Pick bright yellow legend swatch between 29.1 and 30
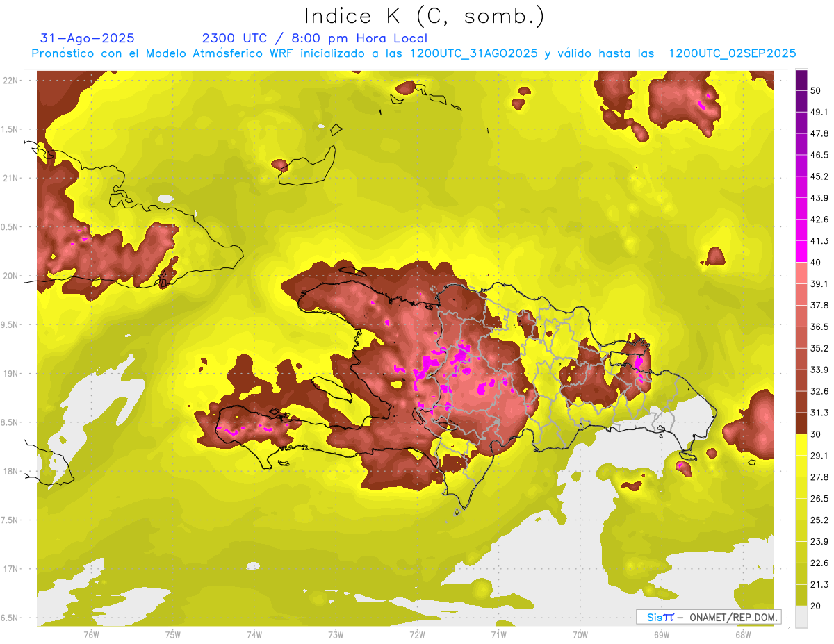This screenshot has height=644, width=834. pyautogui.click(x=801, y=445)
